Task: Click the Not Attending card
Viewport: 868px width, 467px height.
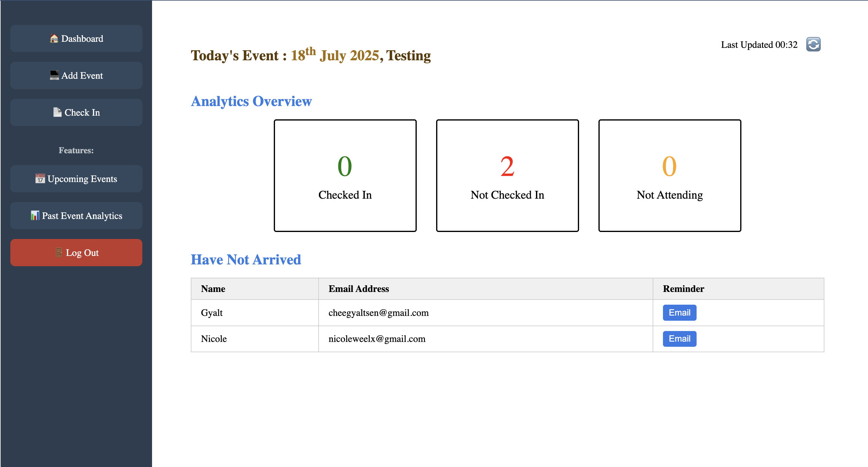Action: point(670,176)
